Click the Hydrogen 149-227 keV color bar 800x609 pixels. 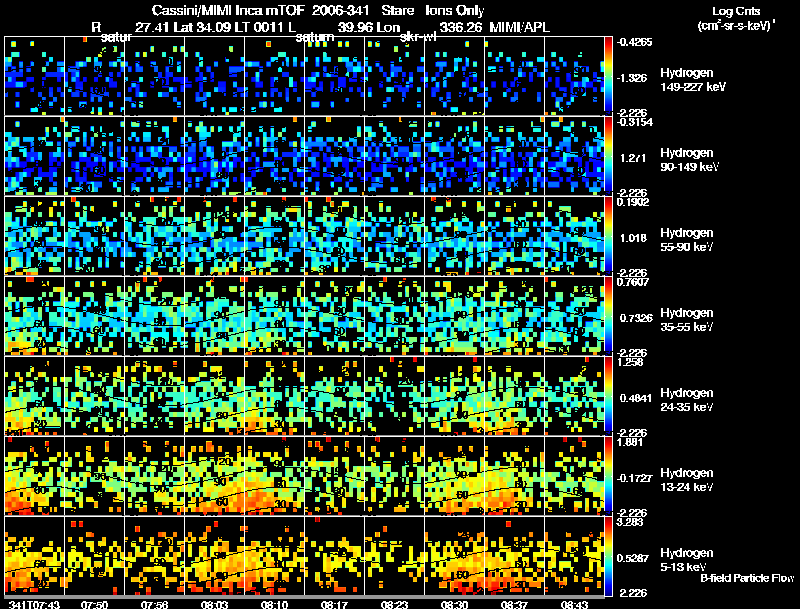click(x=608, y=75)
